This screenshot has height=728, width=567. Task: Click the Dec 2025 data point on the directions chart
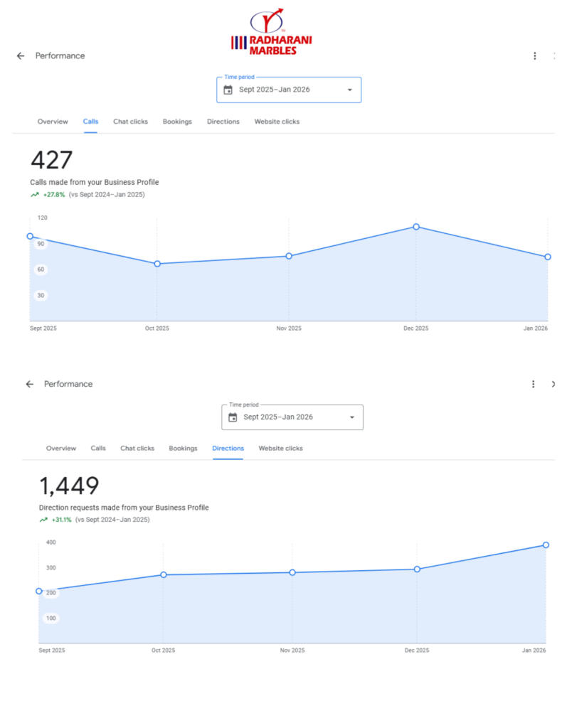418,569
